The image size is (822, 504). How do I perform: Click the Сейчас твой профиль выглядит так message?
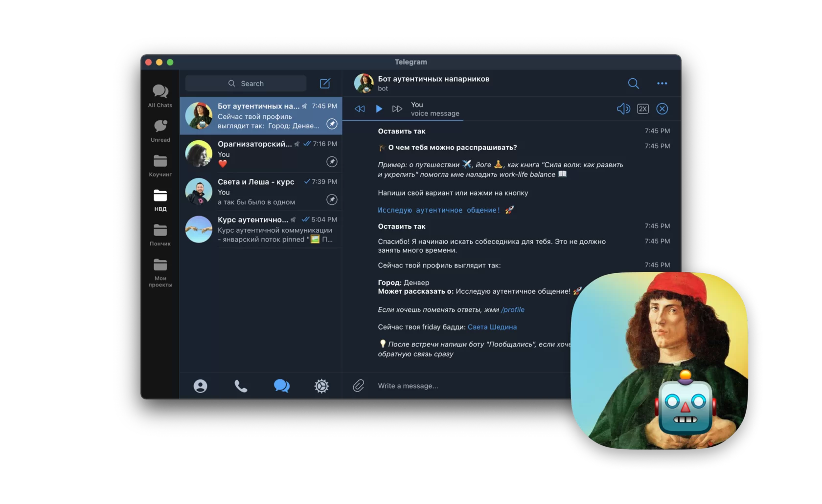[439, 265]
